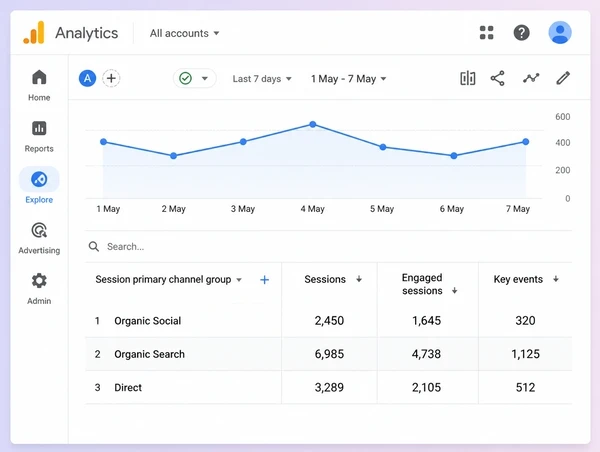Click the 6 May chart data point
The image size is (600, 452).
click(453, 156)
